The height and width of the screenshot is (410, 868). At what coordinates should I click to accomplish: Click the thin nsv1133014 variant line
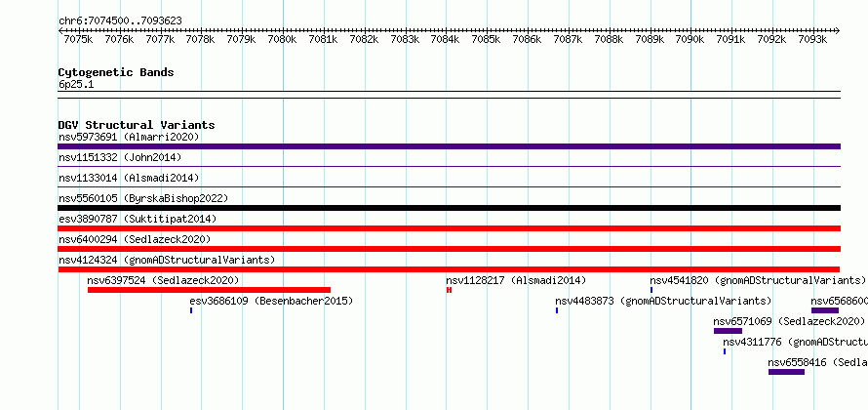[x=449, y=187]
